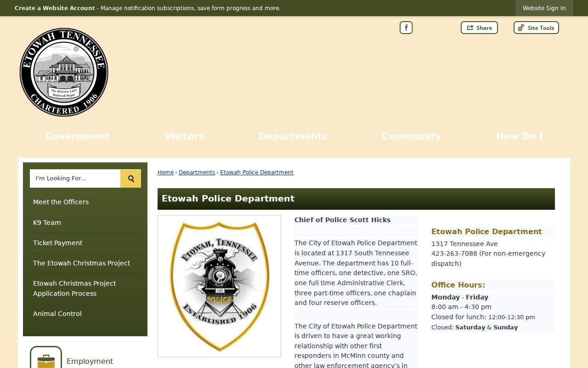Click Chief of Police Scott Hicks text
Image resolution: width=588 pixels, height=368 pixels.
342,220
